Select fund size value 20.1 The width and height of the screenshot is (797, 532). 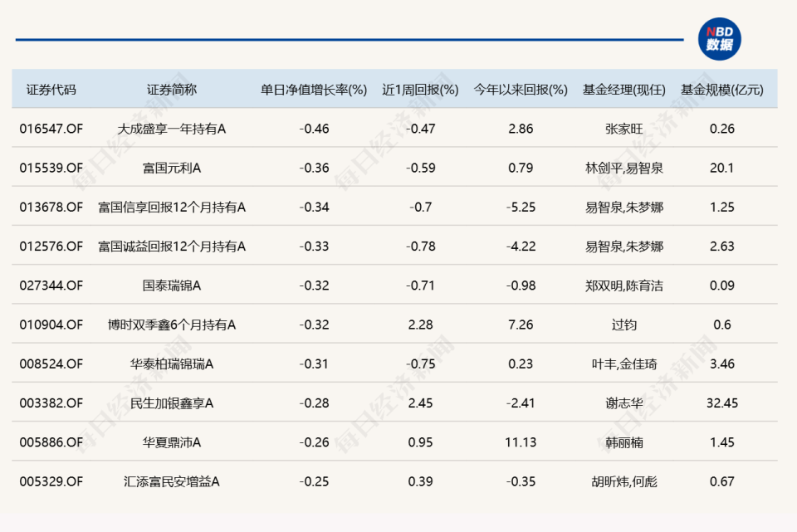coord(721,168)
